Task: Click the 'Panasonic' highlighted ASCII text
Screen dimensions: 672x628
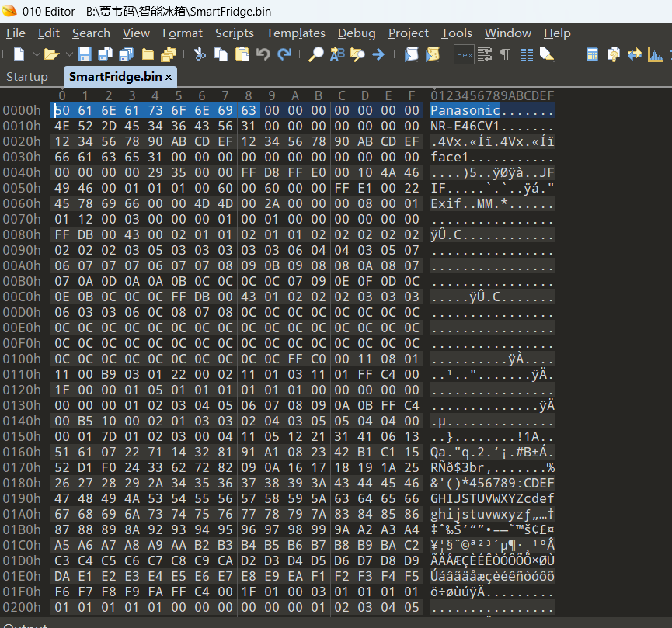Action: click(465, 110)
